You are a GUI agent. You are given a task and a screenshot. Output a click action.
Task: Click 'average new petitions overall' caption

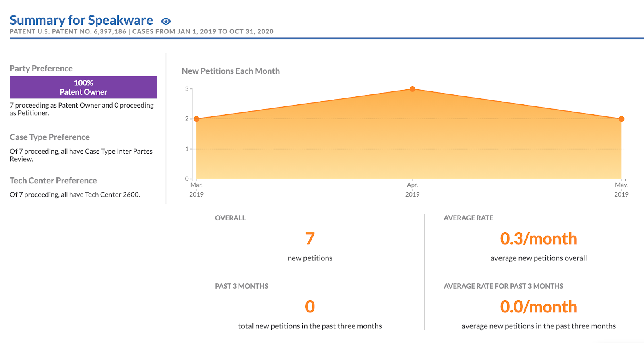coord(539,258)
